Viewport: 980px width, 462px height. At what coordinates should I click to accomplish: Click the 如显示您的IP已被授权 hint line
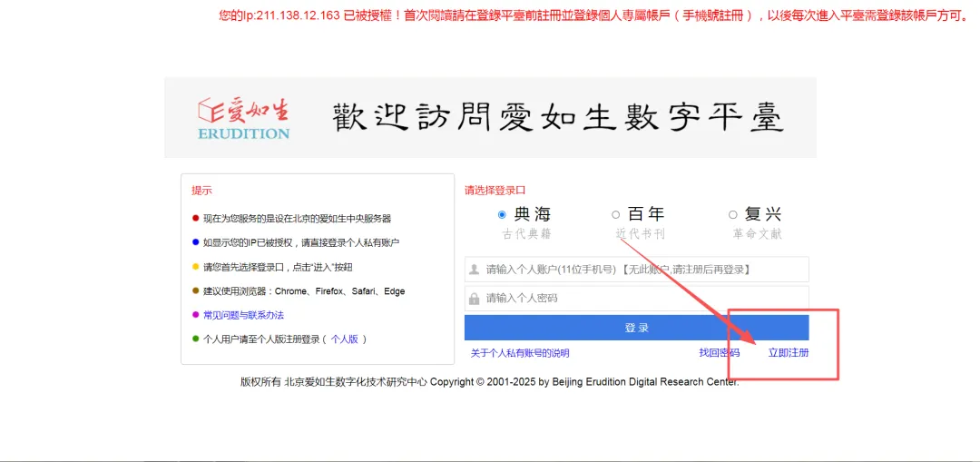301,242
